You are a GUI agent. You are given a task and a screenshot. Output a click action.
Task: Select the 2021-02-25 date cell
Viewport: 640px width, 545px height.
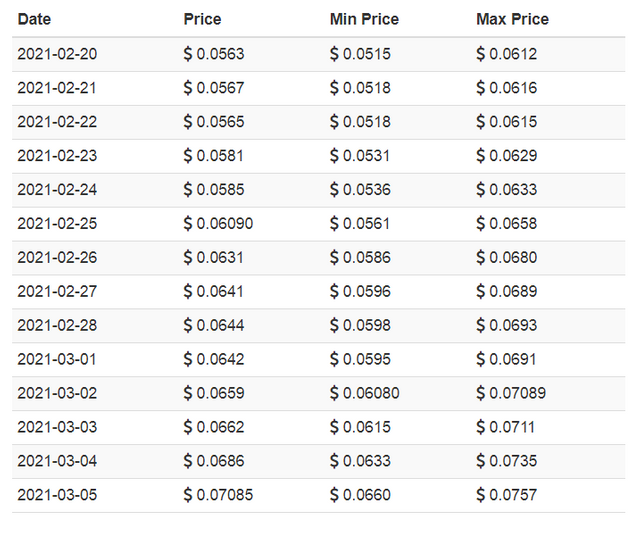pos(57,223)
